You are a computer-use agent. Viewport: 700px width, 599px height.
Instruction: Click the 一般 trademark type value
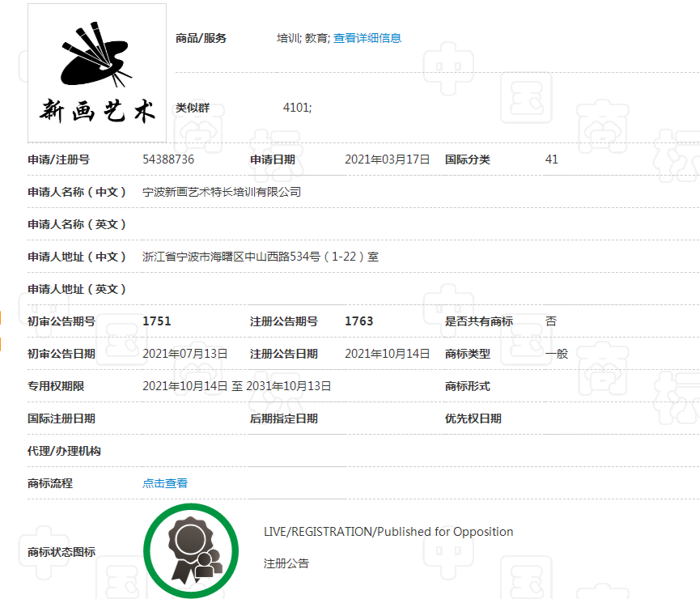pyautogui.click(x=556, y=354)
